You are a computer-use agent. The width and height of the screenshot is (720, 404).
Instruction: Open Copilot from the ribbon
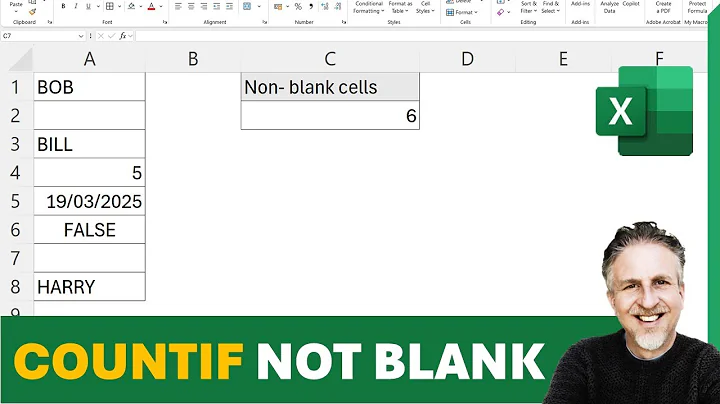pyautogui.click(x=631, y=4)
